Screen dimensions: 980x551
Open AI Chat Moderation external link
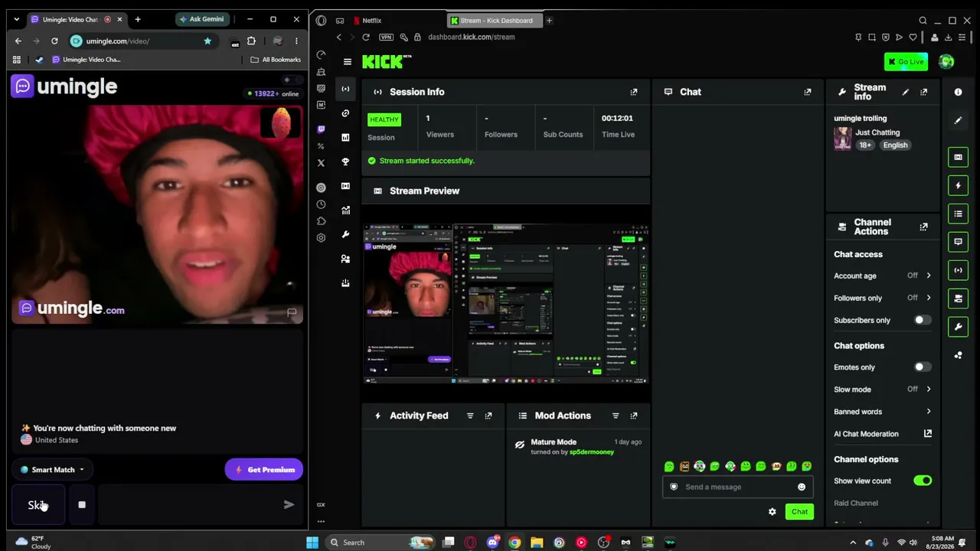tap(928, 434)
